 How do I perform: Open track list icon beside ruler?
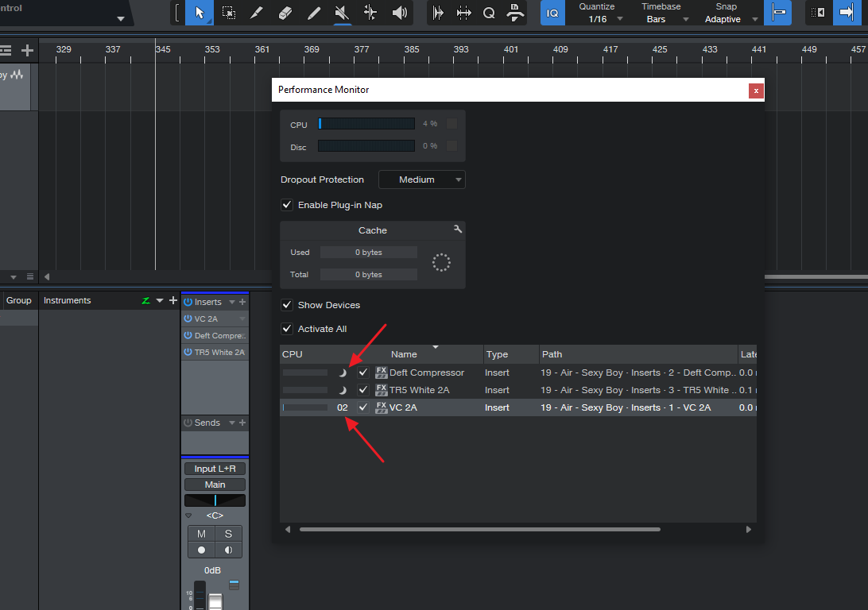(6, 51)
